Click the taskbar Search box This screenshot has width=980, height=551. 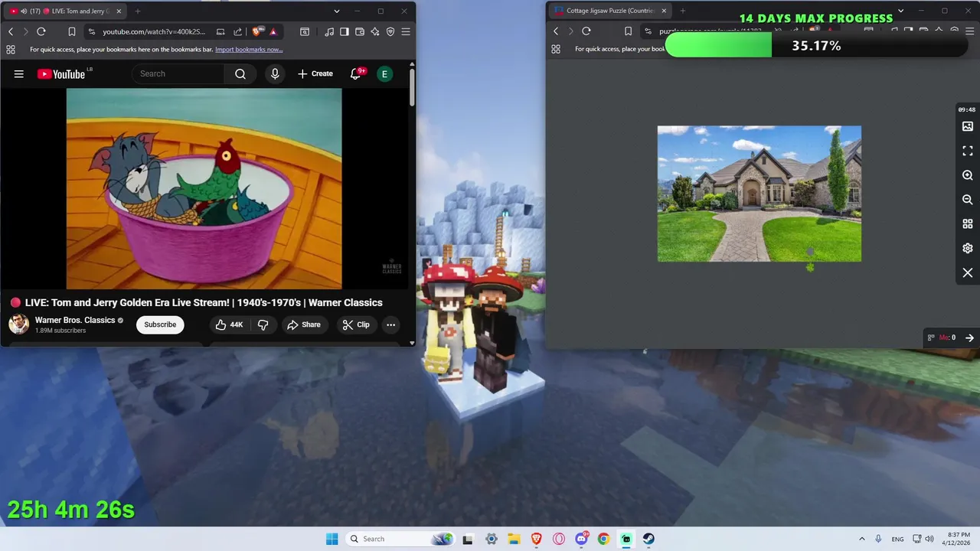(x=399, y=539)
